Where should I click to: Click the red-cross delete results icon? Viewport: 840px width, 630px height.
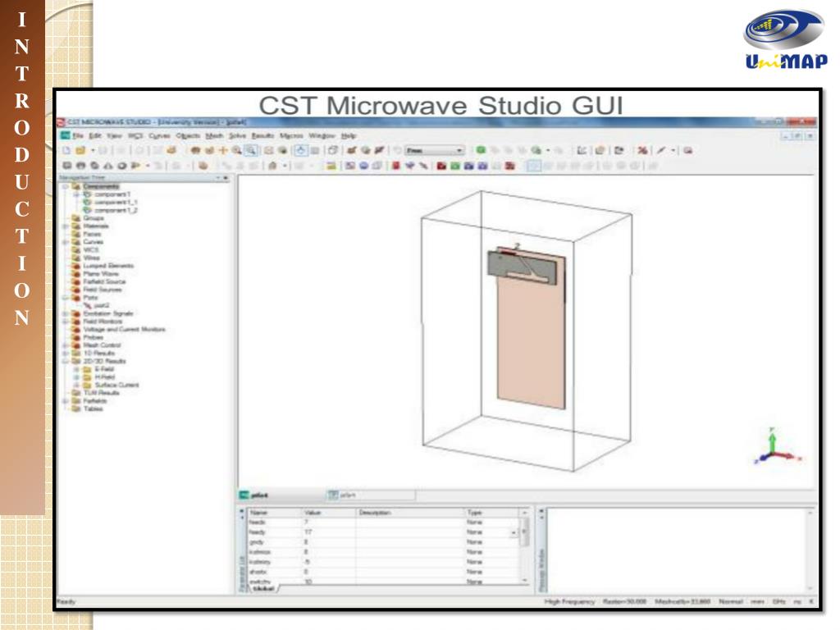pyautogui.click(x=642, y=151)
